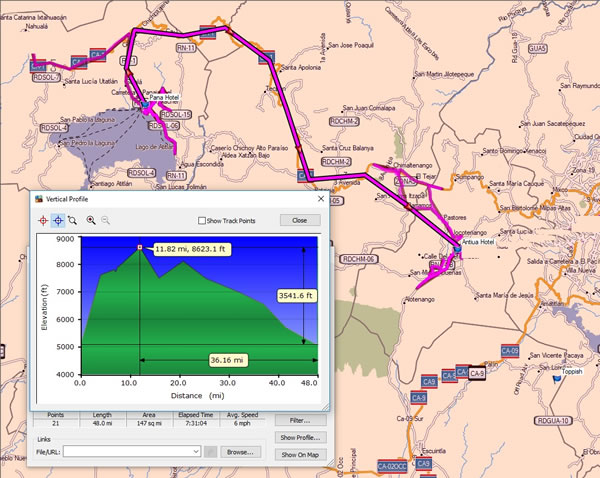Click the Area value 147 sq mi
The height and width of the screenshot is (478, 600).
click(149, 423)
